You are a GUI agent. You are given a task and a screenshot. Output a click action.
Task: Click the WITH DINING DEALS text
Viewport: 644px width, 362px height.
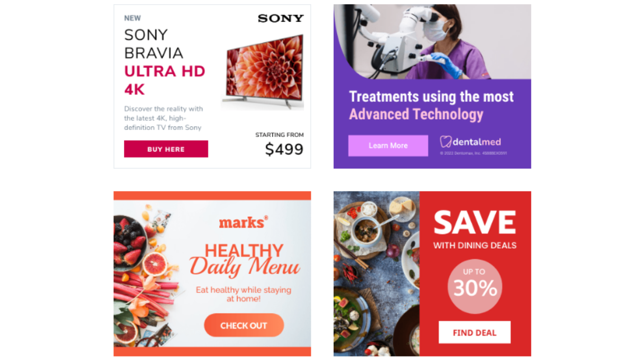tap(475, 245)
